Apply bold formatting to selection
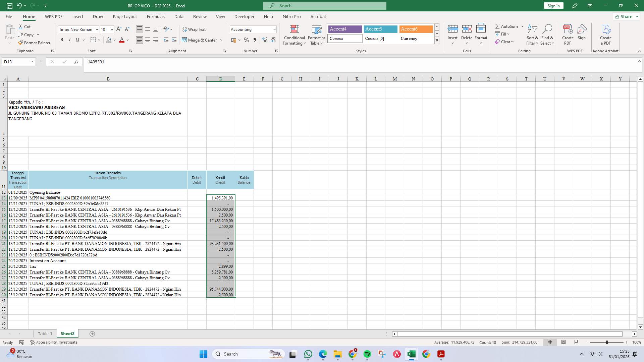Image resolution: width=644 pixels, height=362 pixels. click(62, 40)
